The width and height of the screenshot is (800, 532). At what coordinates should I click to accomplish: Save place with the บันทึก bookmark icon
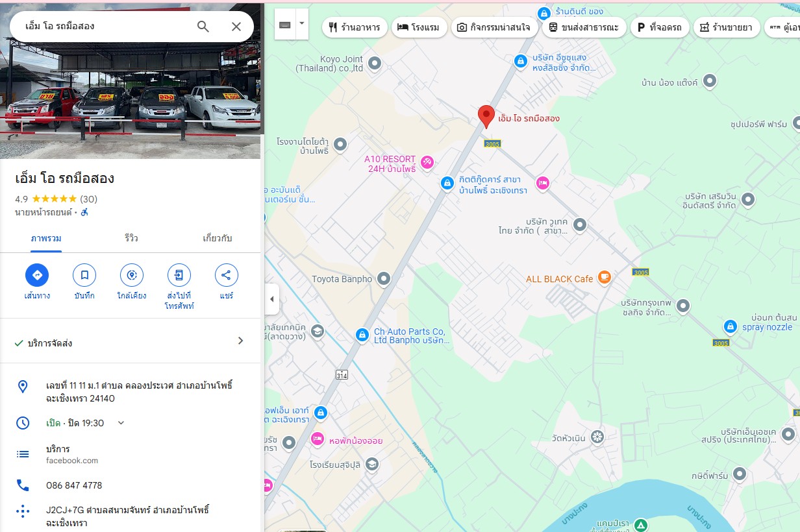pyautogui.click(x=84, y=275)
